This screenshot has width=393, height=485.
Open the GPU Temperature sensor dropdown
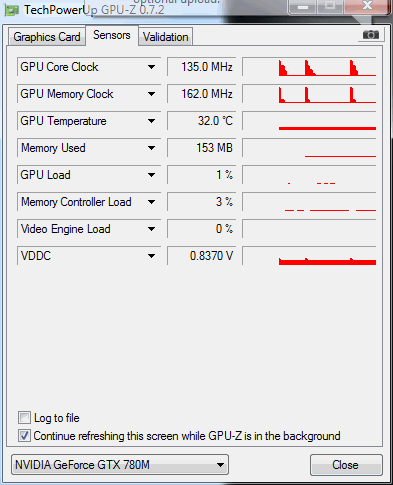pyautogui.click(x=151, y=121)
